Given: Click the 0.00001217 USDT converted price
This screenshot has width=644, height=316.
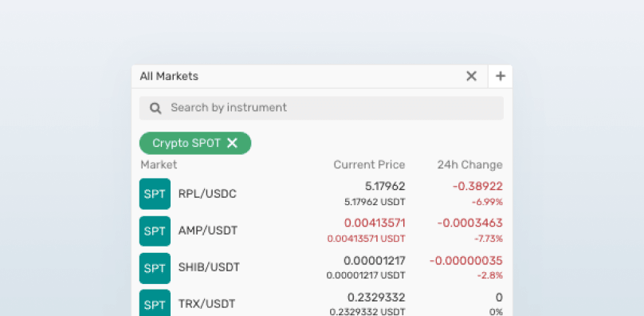Looking at the screenshot, I should click(x=366, y=275).
